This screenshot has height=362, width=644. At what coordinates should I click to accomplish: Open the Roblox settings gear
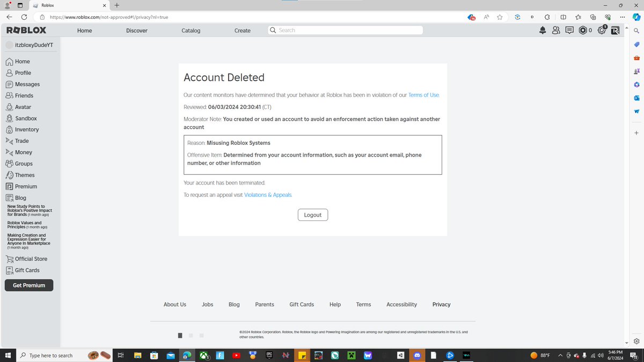click(x=602, y=31)
